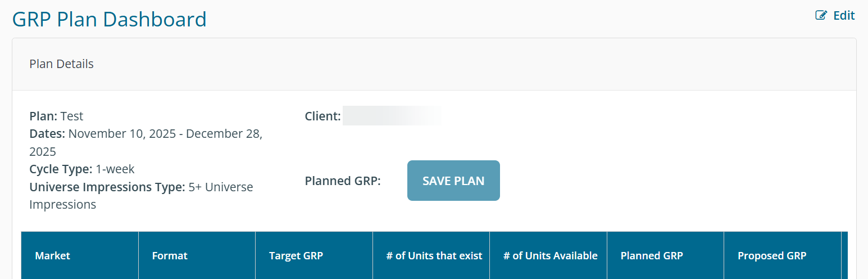
Task: Click the Proposed GRP column header
Action: click(772, 256)
